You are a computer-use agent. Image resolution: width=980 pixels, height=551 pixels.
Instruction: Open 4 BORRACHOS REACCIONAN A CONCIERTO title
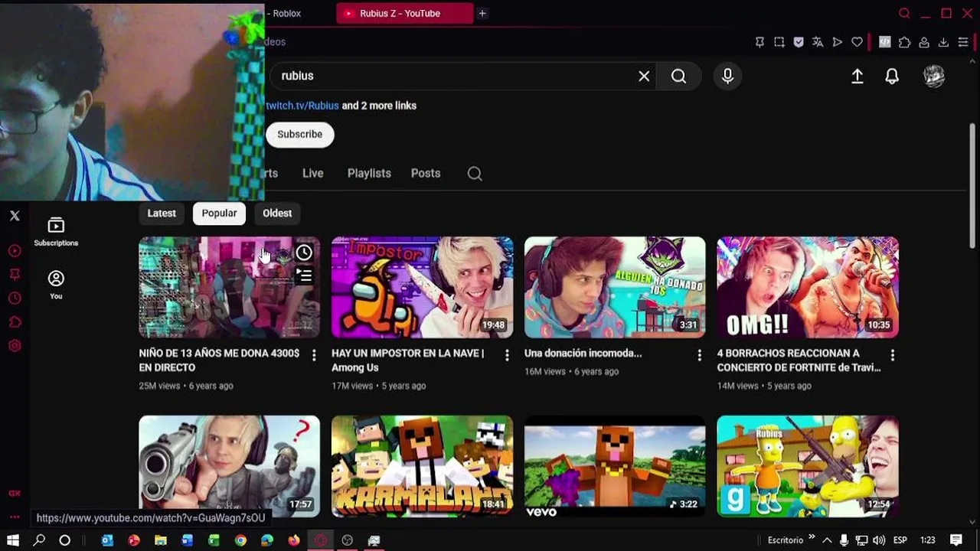click(799, 360)
